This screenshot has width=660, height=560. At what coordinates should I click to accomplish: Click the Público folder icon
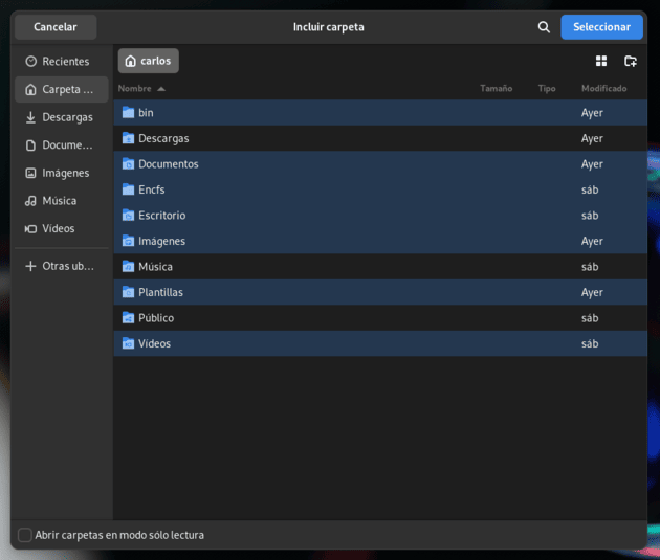click(x=128, y=318)
